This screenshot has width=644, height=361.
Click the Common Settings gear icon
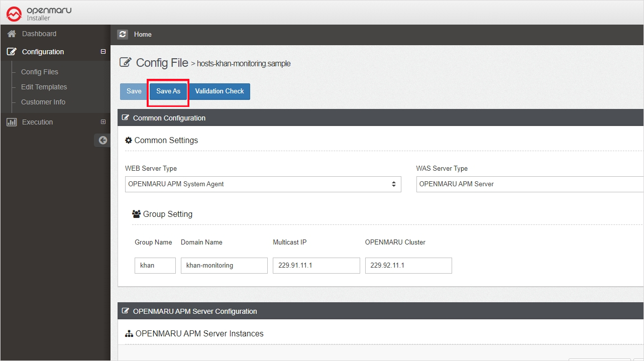pyautogui.click(x=129, y=140)
